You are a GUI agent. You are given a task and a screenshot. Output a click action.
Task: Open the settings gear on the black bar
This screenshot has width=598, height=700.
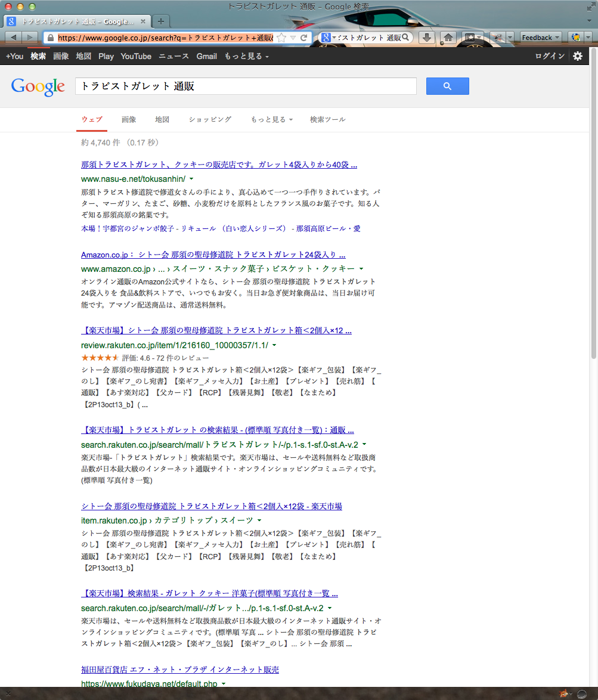578,56
